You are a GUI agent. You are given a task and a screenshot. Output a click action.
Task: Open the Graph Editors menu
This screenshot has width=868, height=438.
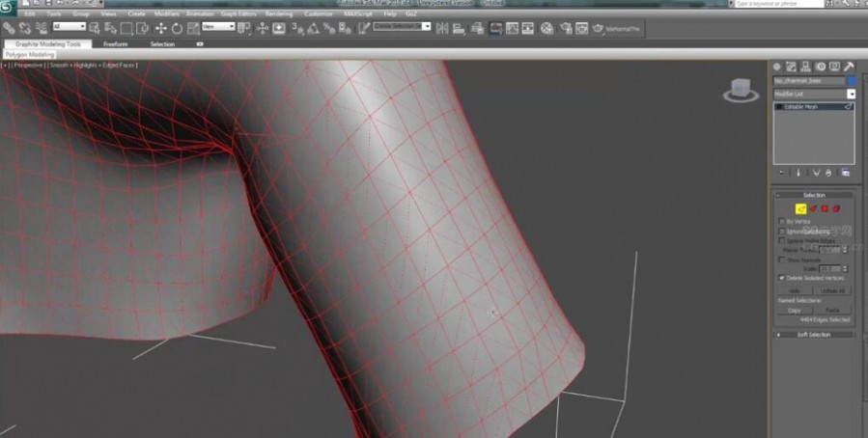pyautogui.click(x=238, y=14)
